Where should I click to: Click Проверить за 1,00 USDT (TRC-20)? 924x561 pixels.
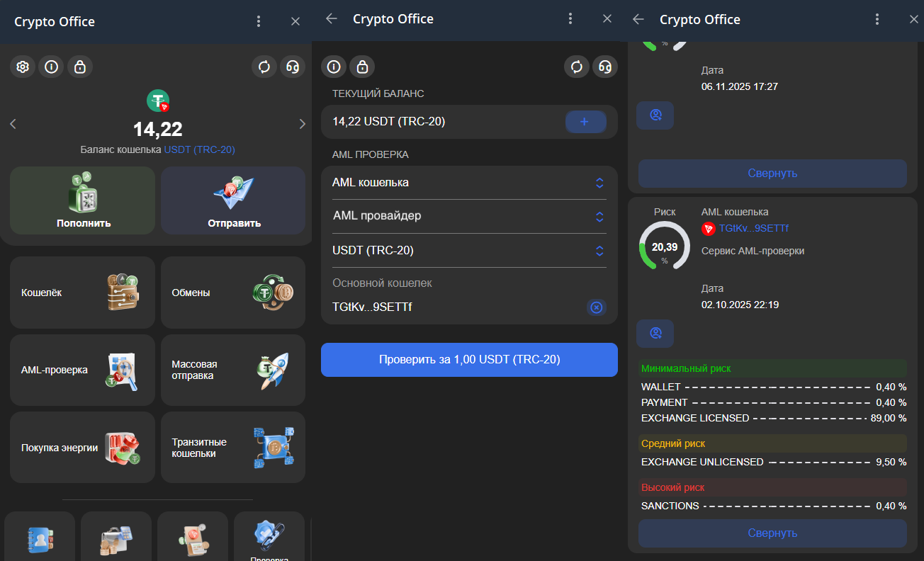click(469, 360)
